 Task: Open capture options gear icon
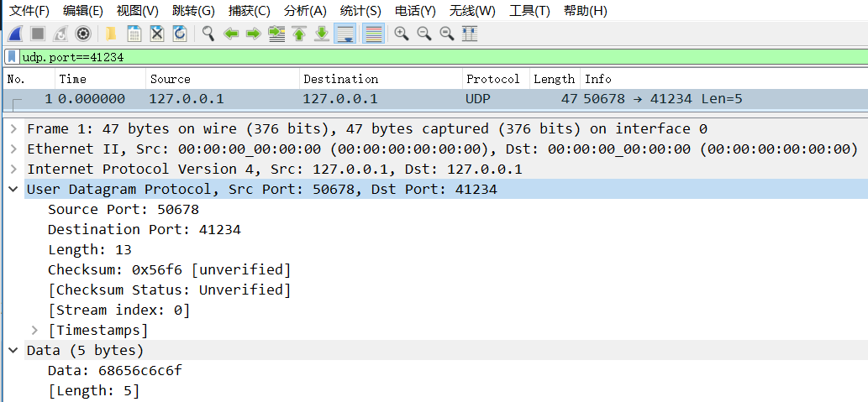point(82,34)
